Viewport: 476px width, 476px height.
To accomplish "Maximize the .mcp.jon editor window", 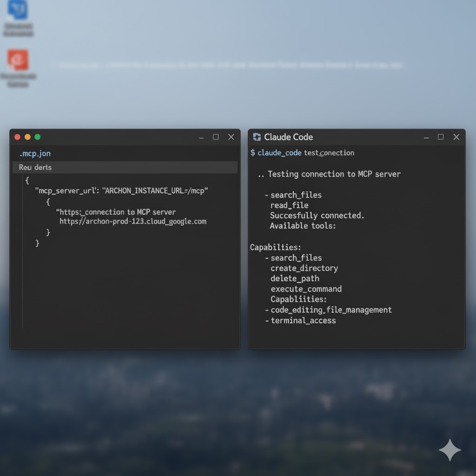I will pos(216,137).
